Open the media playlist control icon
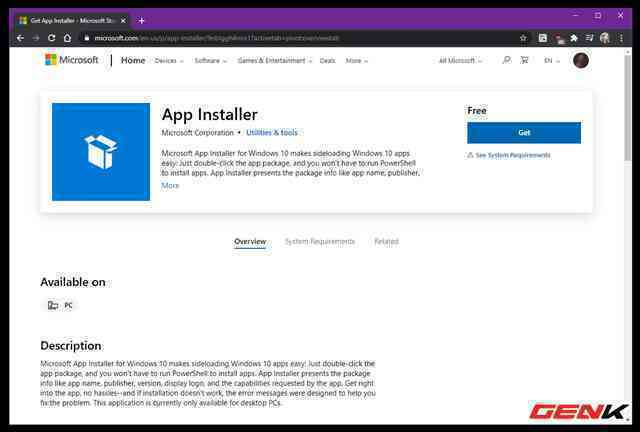 coord(589,38)
